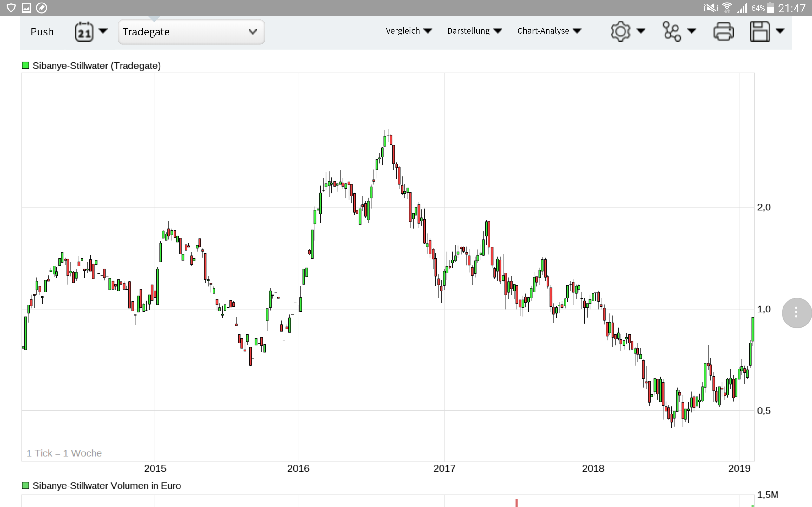Tap the shield icon in status bar
Image resolution: width=812 pixels, height=507 pixels.
[x=11, y=8]
